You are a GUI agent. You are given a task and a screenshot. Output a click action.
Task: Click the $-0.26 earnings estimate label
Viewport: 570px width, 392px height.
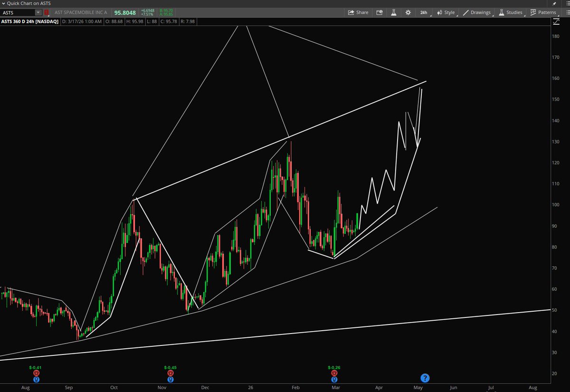pyautogui.click(x=334, y=368)
